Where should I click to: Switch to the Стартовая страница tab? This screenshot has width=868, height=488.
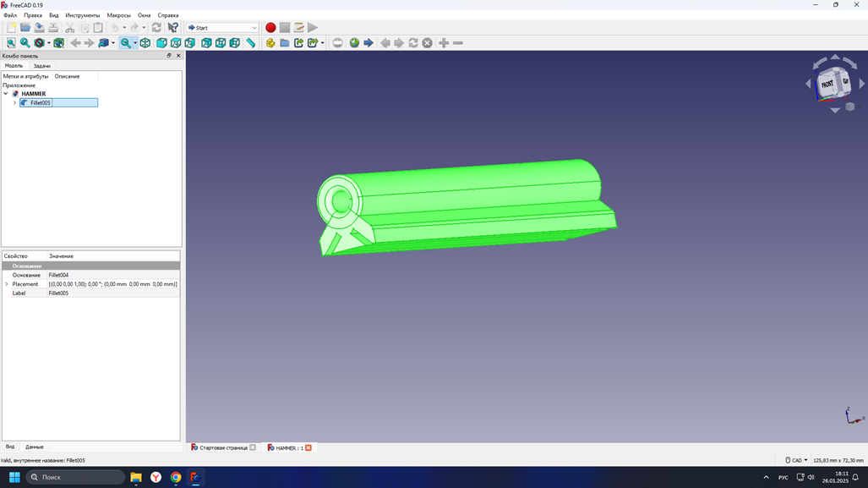pyautogui.click(x=223, y=447)
